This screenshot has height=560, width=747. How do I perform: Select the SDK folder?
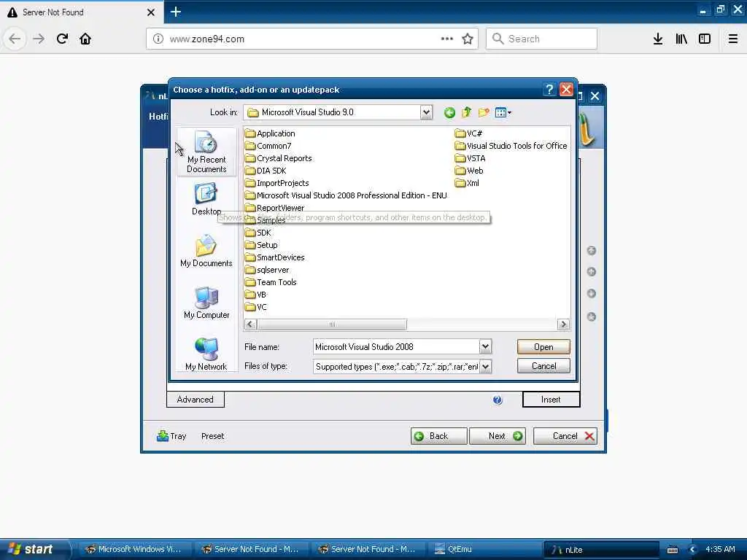coord(258,233)
